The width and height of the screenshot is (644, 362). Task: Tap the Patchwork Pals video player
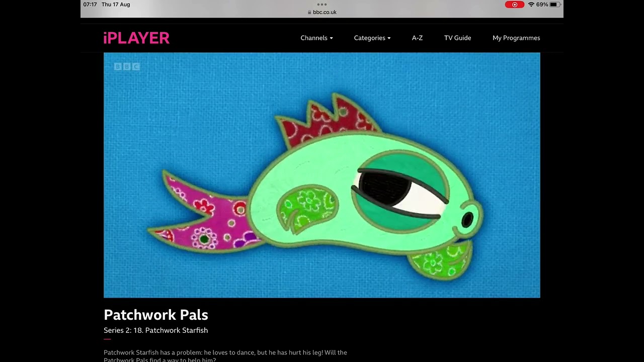pyautogui.click(x=322, y=175)
